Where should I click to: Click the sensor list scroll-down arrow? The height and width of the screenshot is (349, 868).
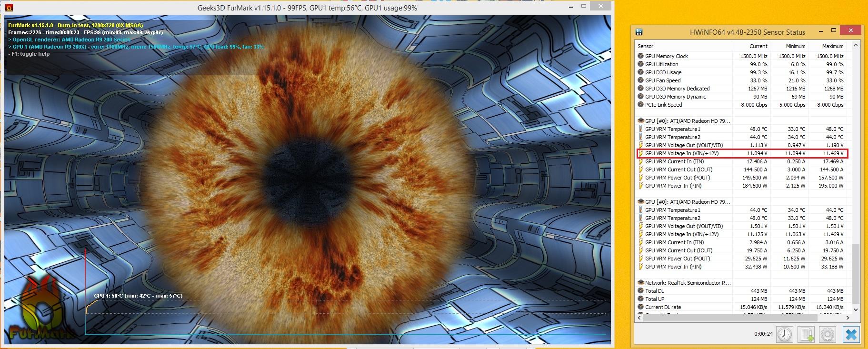[856, 309]
